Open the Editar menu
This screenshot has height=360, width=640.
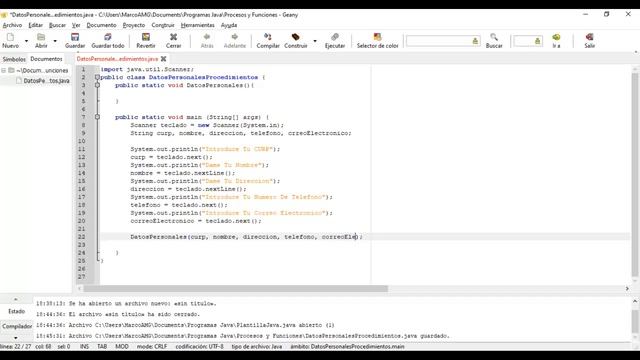(x=36, y=25)
